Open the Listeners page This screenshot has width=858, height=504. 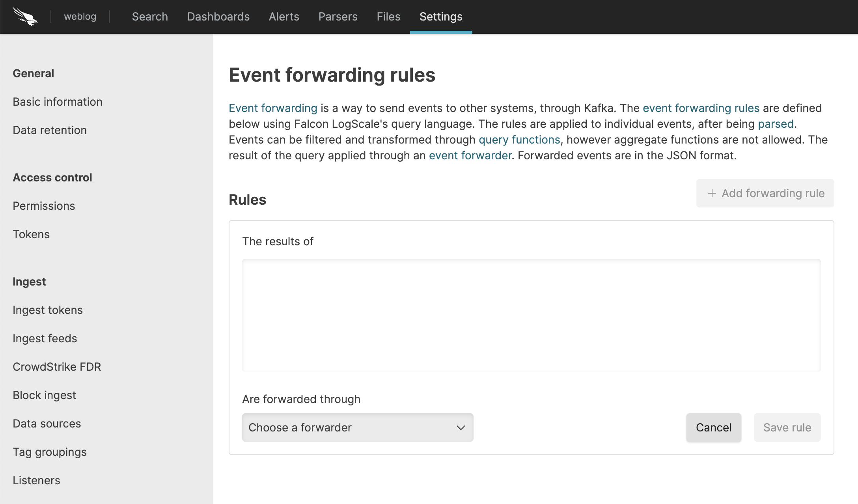click(36, 480)
